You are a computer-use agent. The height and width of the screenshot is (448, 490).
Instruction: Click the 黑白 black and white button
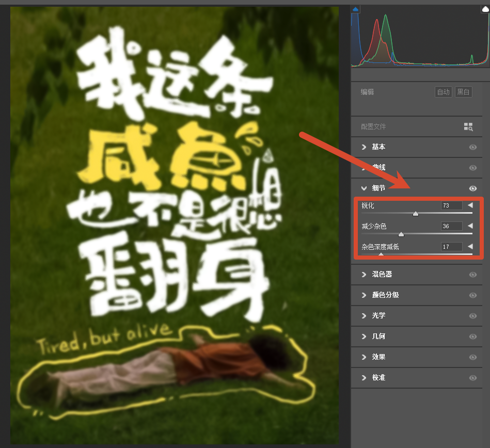(x=463, y=92)
